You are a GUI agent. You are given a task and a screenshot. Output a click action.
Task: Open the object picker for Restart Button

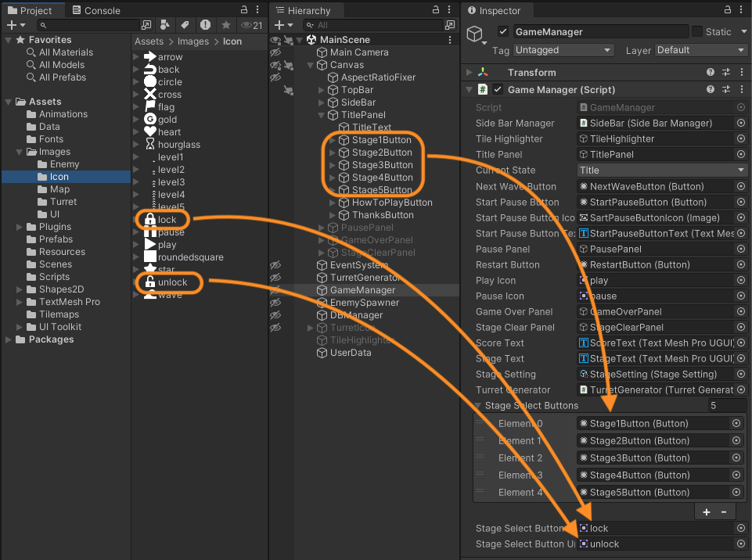(x=741, y=264)
